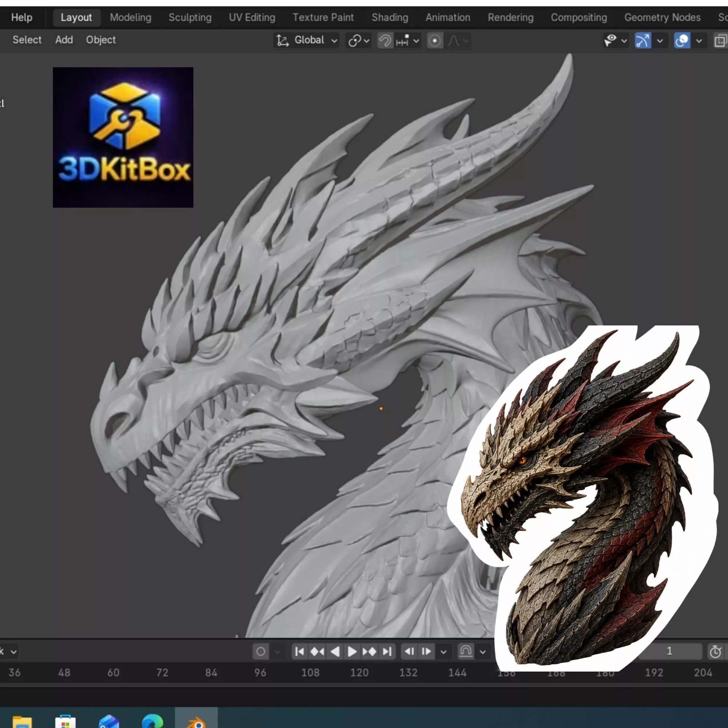Open the blue hexagon app in taskbar
The width and height of the screenshot is (728, 728).
click(109, 721)
